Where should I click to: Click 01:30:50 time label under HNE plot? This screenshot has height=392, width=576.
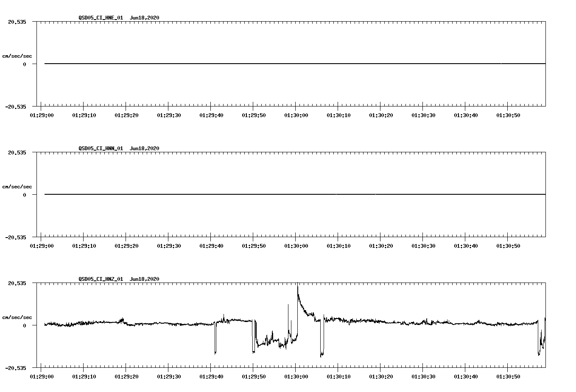pyautogui.click(x=508, y=115)
